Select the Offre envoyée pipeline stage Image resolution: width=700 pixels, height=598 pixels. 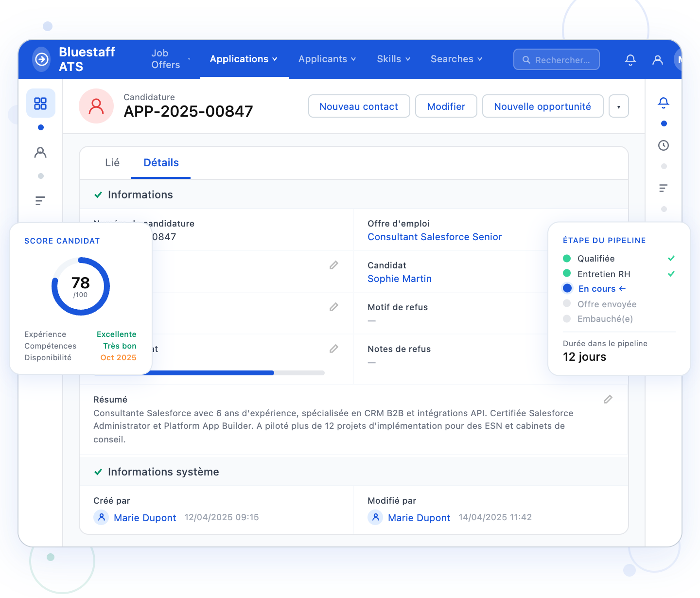coord(607,304)
